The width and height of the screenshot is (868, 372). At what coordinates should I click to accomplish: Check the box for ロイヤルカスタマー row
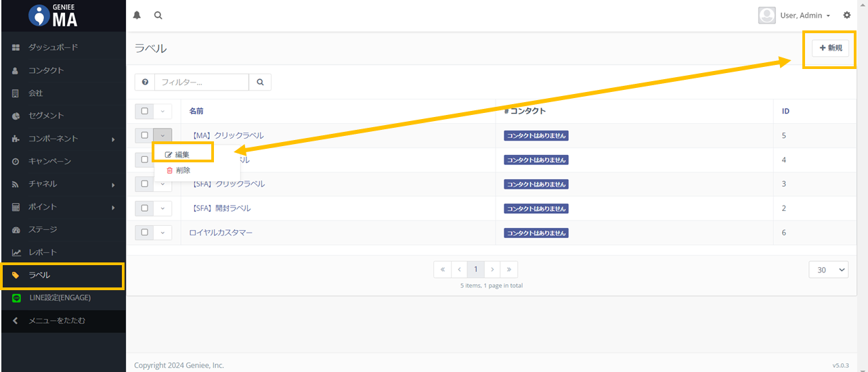pos(144,233)
